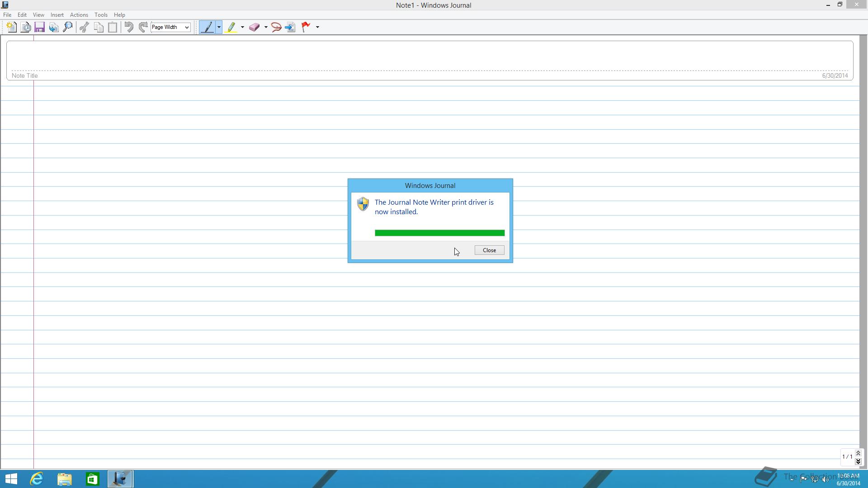Viewport: 868px width, 488px height.
Task: Click the Insert/Remove Space tool icon
Action: tap(290, 27)
